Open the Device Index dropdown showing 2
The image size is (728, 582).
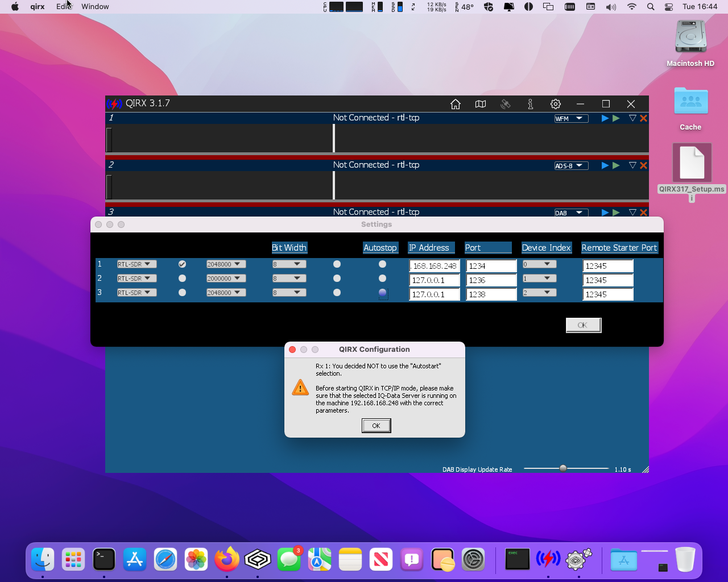pos(539,293)
